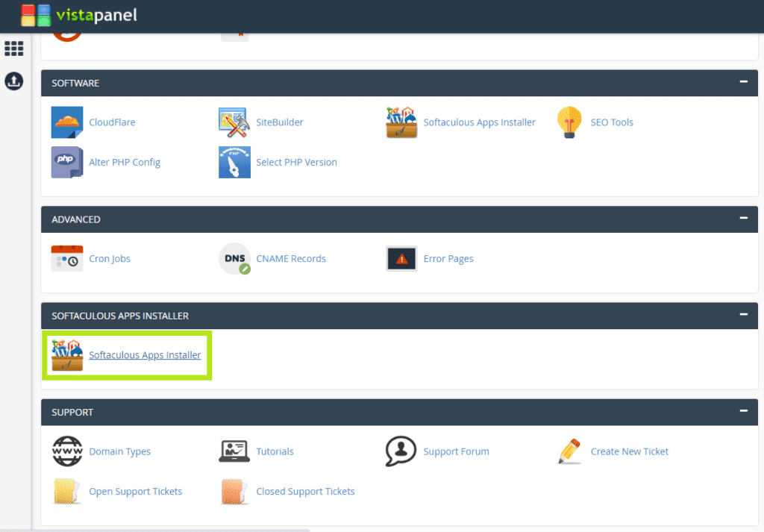Open Softaculous Apps Installer link in Software section
Image resolution: width=764 pixels, height=532 pixels.
pyautogui.click(x=480, y=122)
